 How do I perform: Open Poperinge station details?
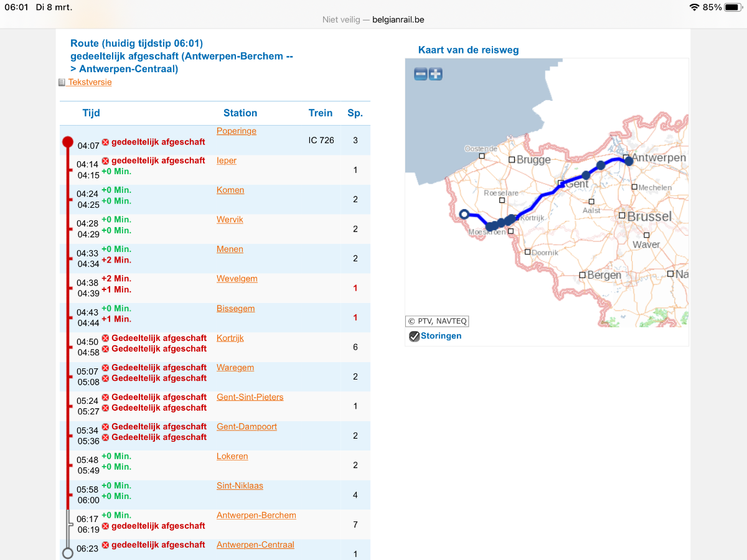[236, 131]
